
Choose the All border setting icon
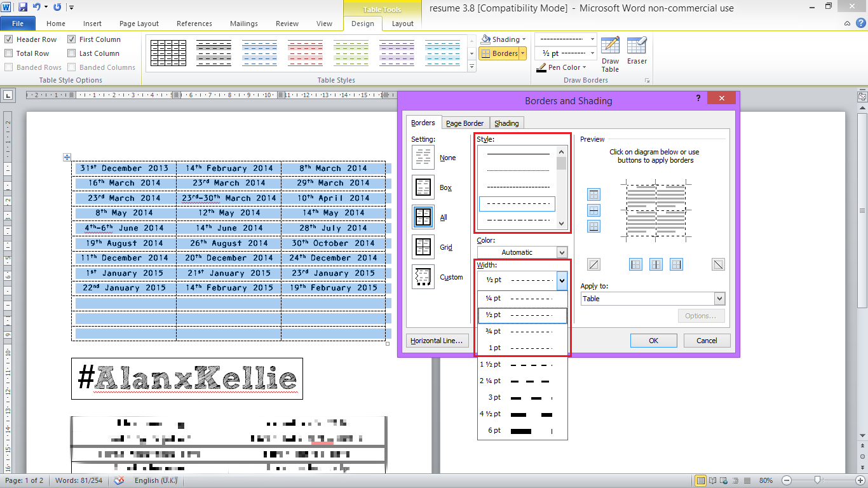pyautogui.click(x=423, y=217)
